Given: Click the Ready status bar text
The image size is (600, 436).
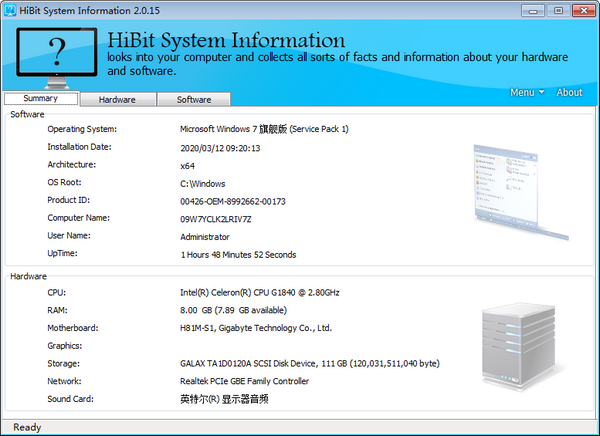Looking at the screenshot, I should tap(27, 427).
